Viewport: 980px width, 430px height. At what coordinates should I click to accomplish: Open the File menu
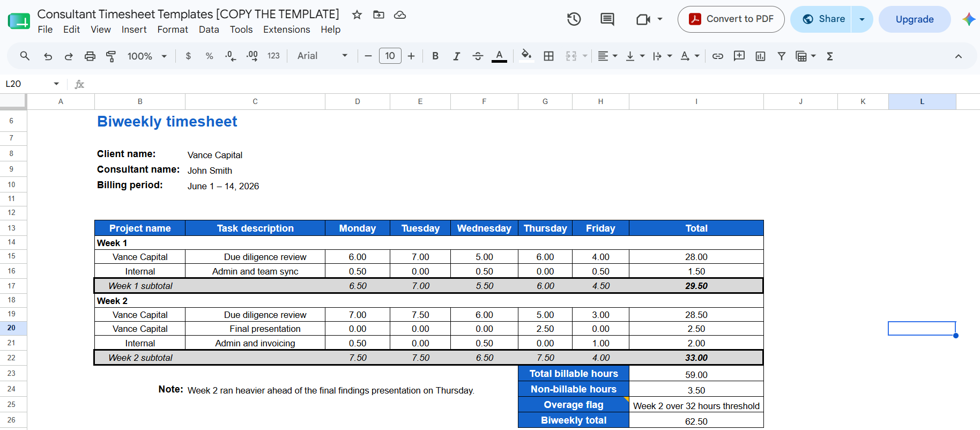45,29
